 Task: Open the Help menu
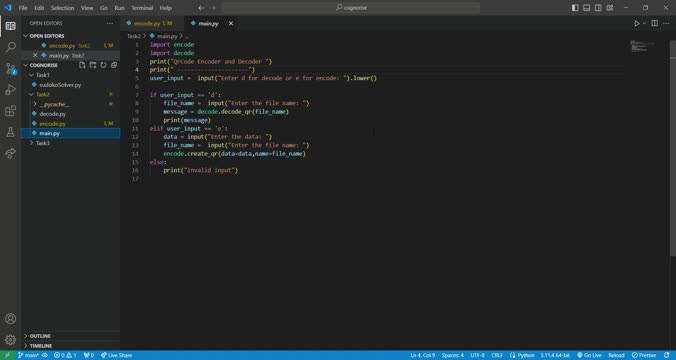point(166,8)
